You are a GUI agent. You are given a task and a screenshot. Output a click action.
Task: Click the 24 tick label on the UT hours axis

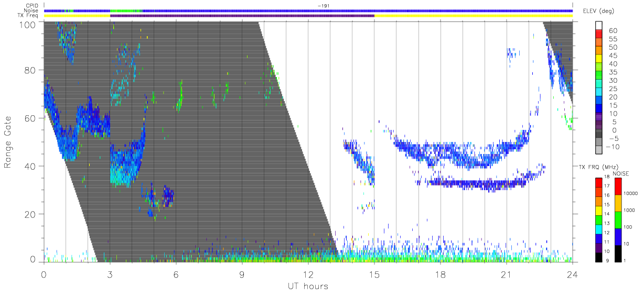tap(572, 274)
